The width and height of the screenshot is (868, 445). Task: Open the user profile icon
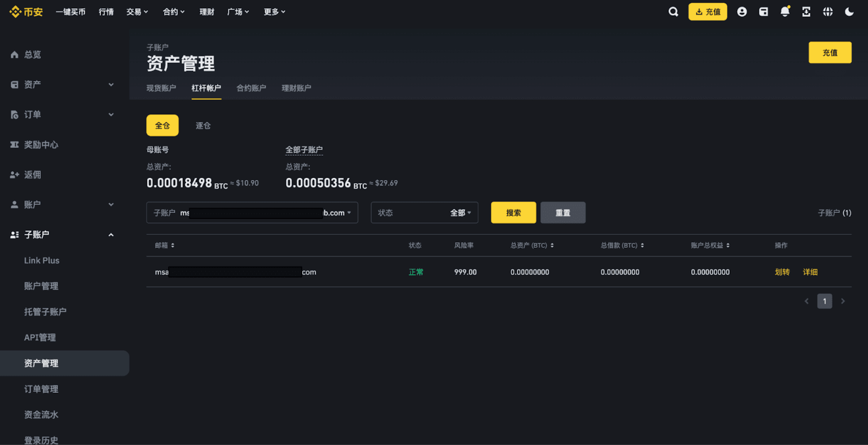pos(742,12)
